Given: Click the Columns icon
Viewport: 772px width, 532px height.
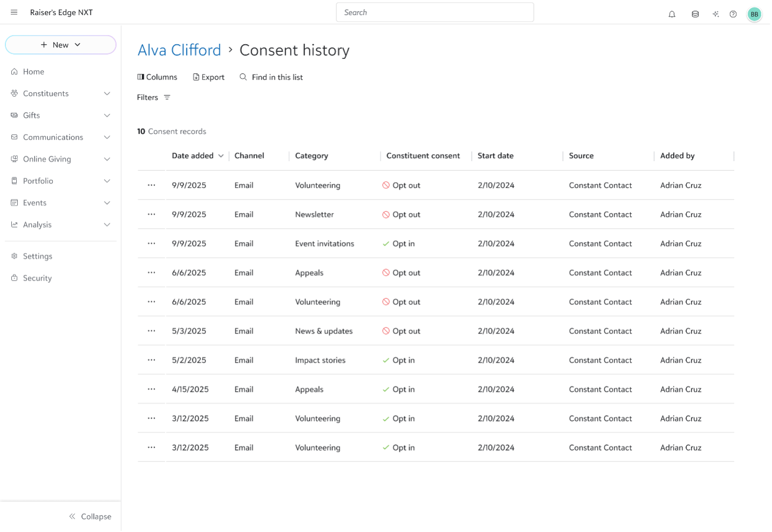Looking at the screenshot, I should [x=141, y=77].
